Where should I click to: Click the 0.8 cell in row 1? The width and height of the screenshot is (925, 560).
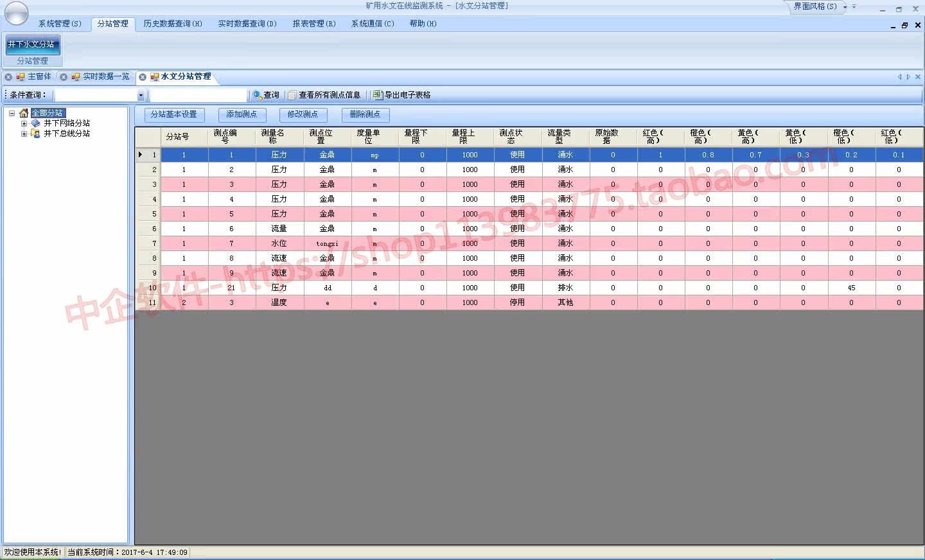tap(708, 155)
